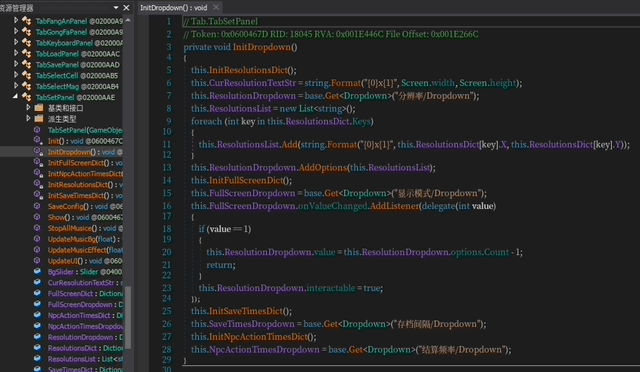
Task: Click the ResolutionsList field icon
Action: (38, 359)
